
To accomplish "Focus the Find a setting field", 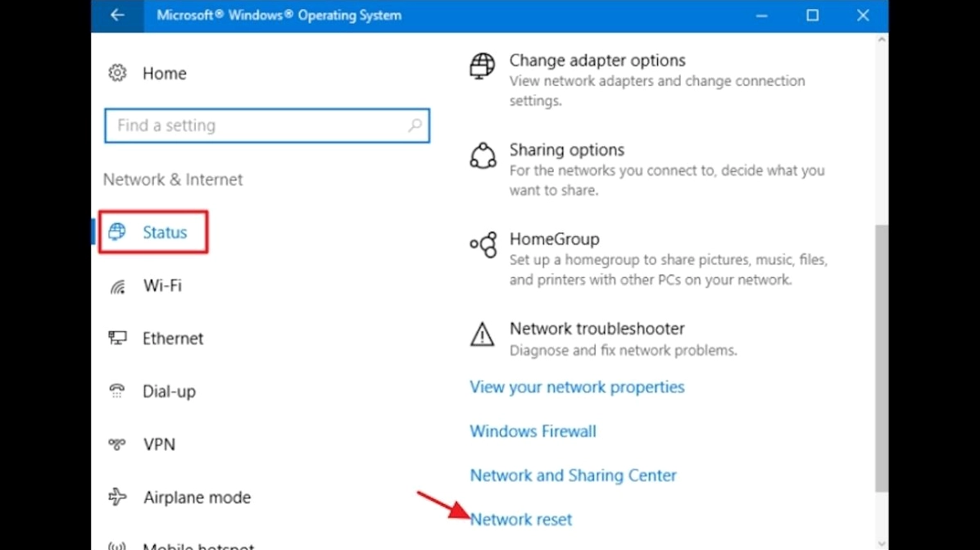I will 258,125.
